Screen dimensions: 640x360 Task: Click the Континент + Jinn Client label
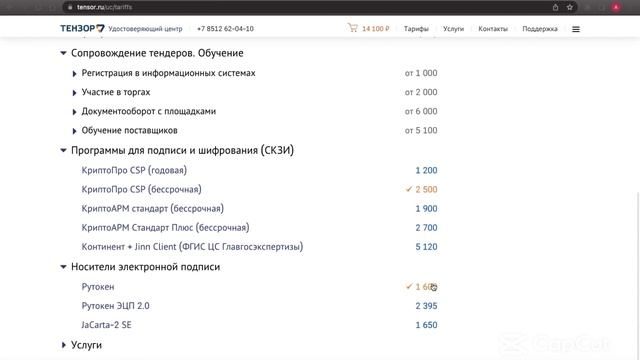click(192, 247)
